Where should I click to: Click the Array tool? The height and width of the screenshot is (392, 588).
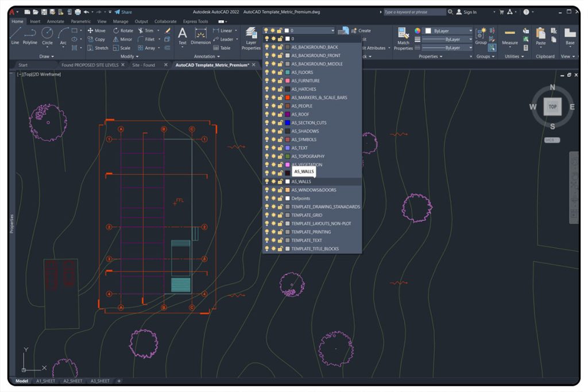point(146,48)
